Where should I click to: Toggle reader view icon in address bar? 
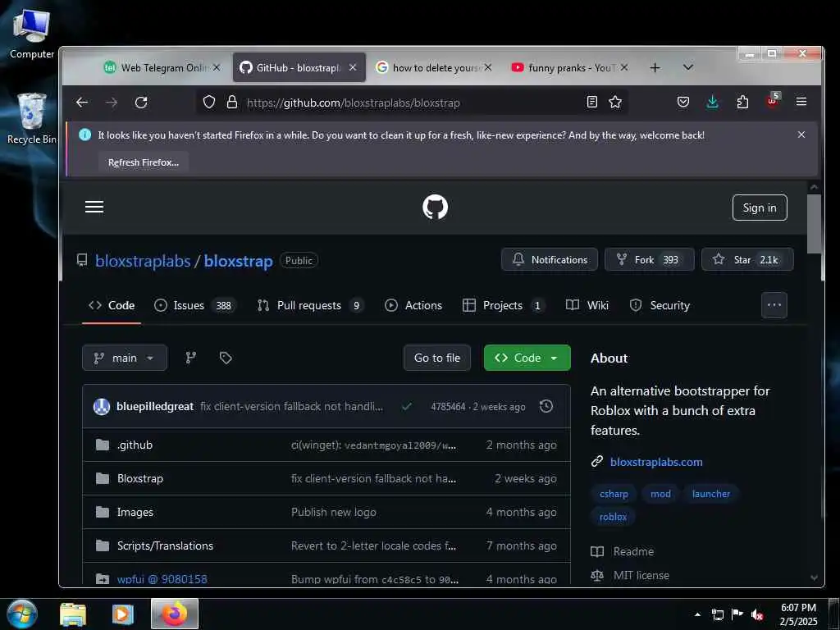tap(592, 102)
